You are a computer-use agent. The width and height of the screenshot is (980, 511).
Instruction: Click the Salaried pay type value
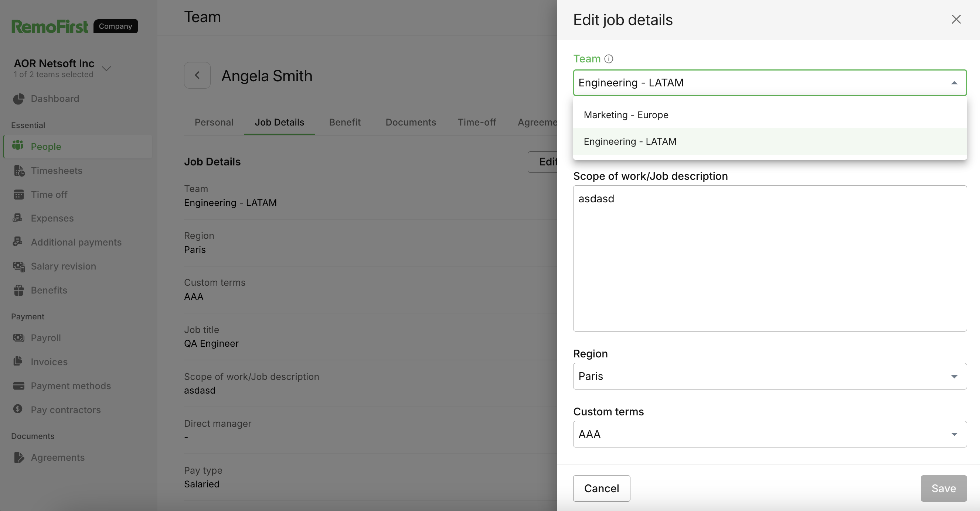[202, 484]
